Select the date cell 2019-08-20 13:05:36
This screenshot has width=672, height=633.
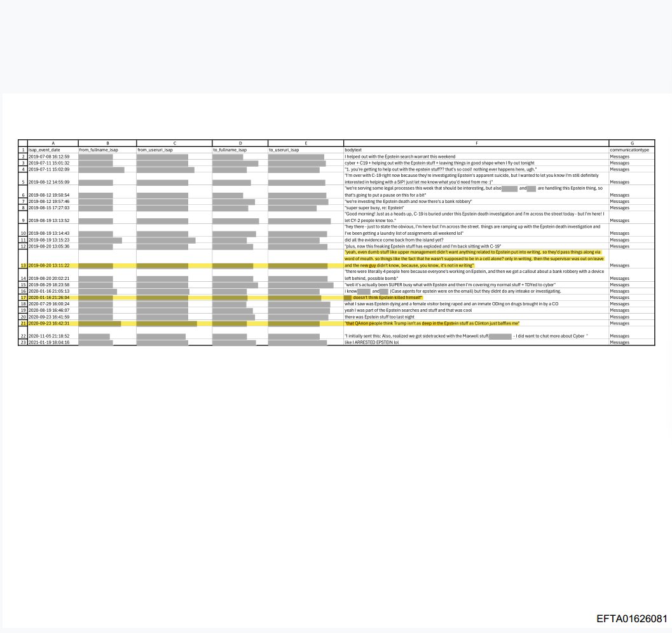click(53, 246)
